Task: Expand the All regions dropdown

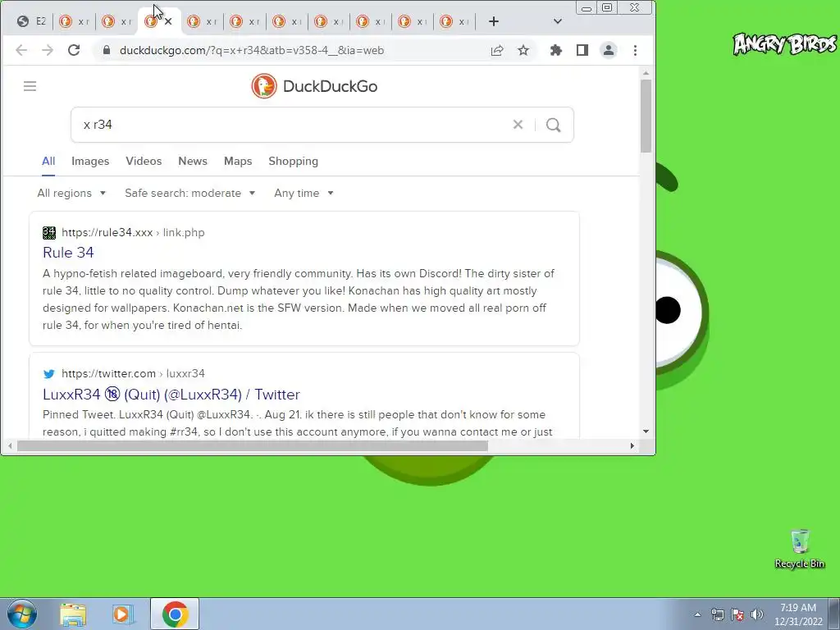Action: (71, 194)
